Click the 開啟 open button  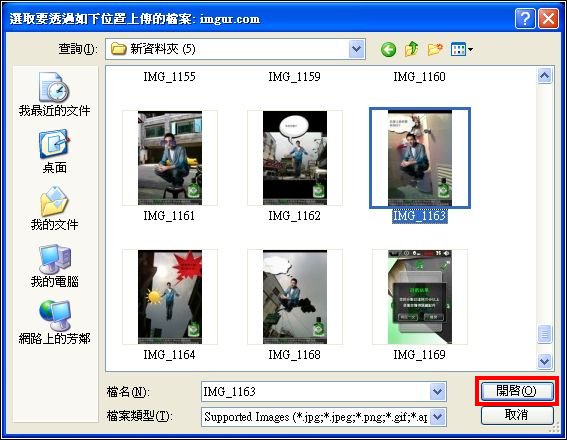(517, 391)
